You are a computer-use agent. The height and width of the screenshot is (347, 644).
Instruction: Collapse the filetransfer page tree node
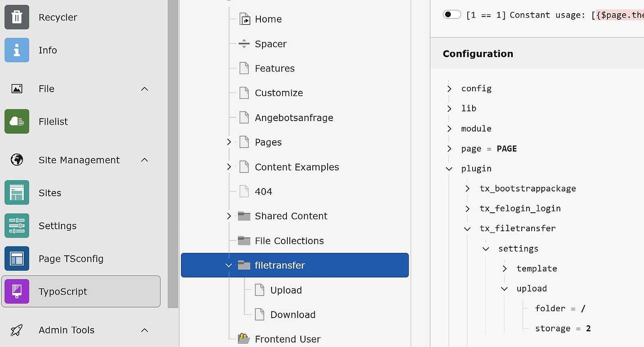pos(229,265)
